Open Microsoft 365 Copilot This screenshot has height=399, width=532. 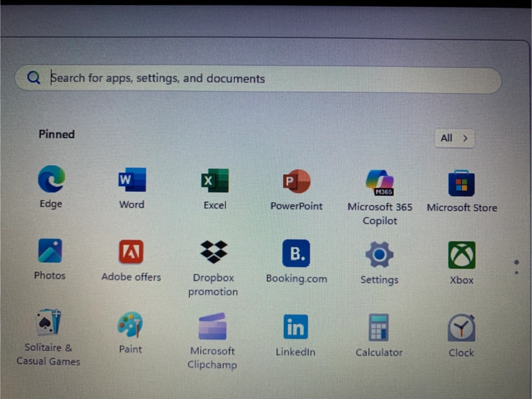pos(380,183)
